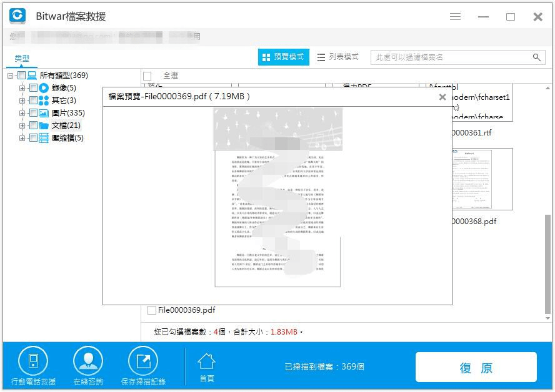Click the scrollbar down arrow
This screenshot has width=555, height=392.
click(x=547, y=318)
